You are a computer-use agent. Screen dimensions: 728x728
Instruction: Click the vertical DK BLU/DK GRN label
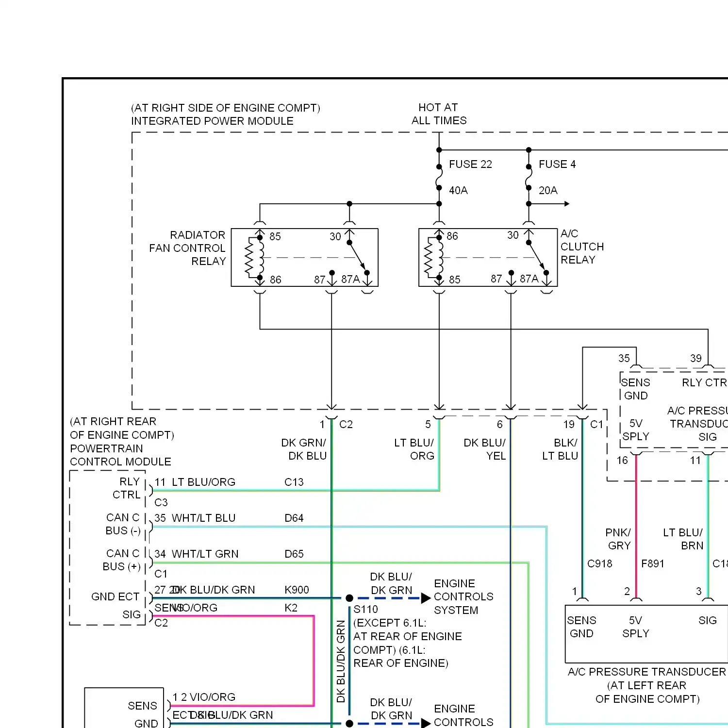click(x=341, y=662)
